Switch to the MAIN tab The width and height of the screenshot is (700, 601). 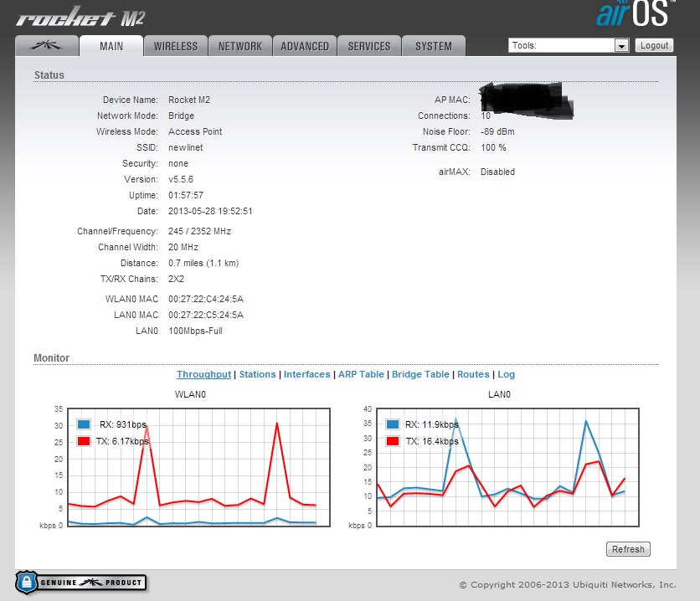(x=111, y=46)
